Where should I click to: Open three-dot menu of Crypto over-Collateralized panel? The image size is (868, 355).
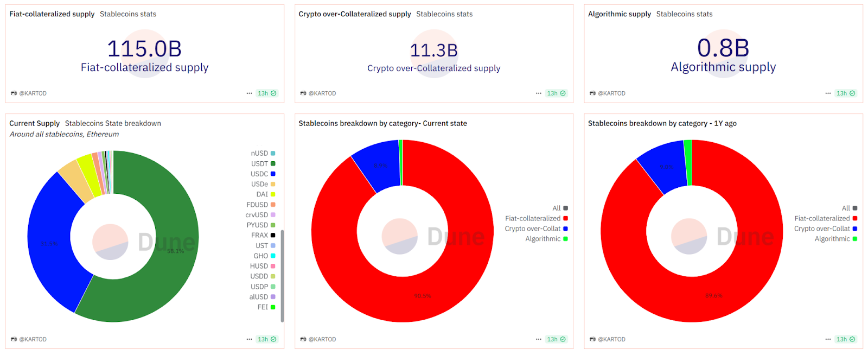click(x=538, y=93)
